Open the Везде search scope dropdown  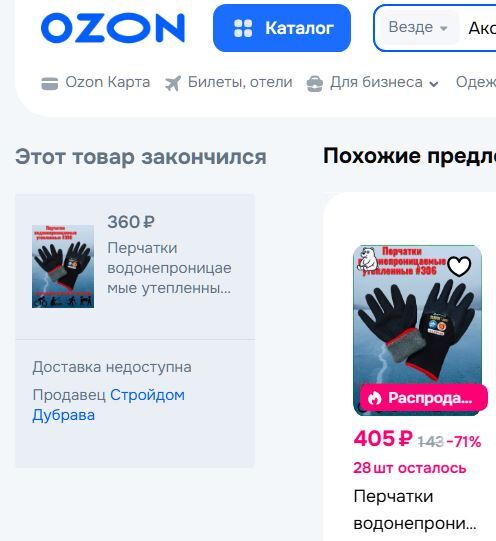418,28
